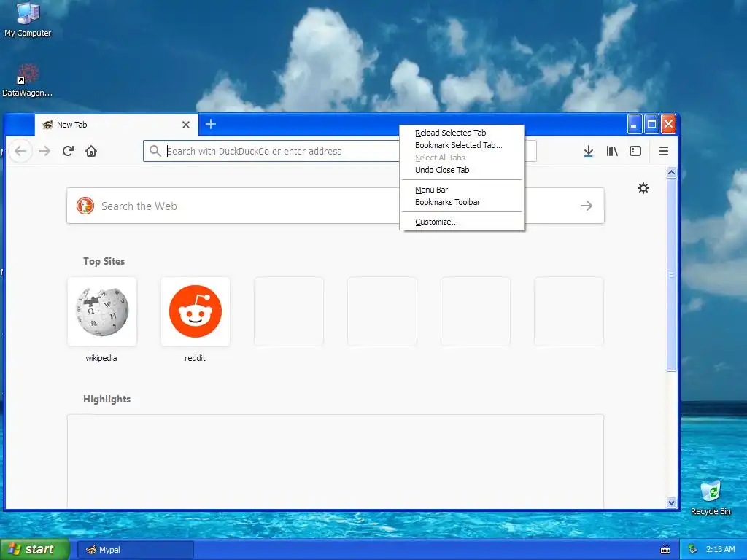The height and width of the screenshot is (560, 747).
Task: Click the keyboard icon in the system tray
Action: click(665, 550)
